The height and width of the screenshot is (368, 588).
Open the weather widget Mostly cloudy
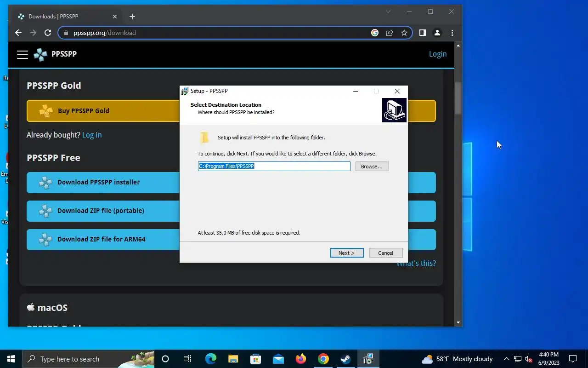pos(458,359)
